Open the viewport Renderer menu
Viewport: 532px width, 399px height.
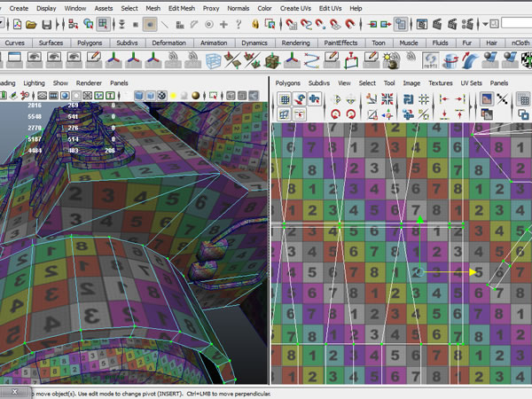pos(89,82)
